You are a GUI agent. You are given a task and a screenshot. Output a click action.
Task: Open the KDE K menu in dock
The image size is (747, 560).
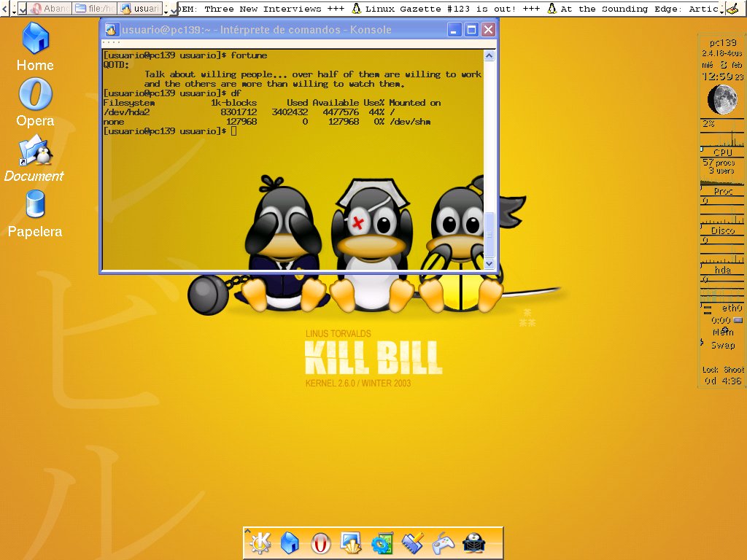(260, 542)
